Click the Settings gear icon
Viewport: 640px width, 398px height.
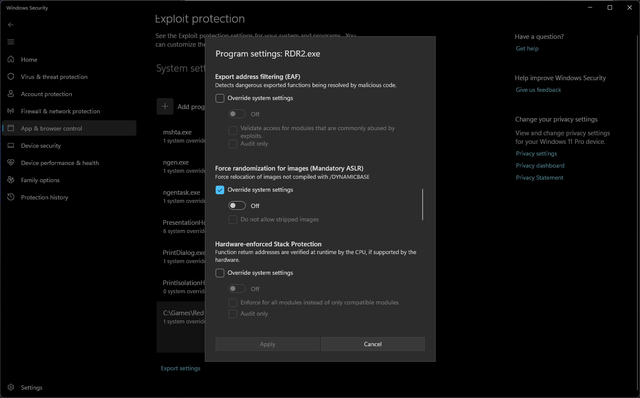pyautogui.click(x=11, y=387)
